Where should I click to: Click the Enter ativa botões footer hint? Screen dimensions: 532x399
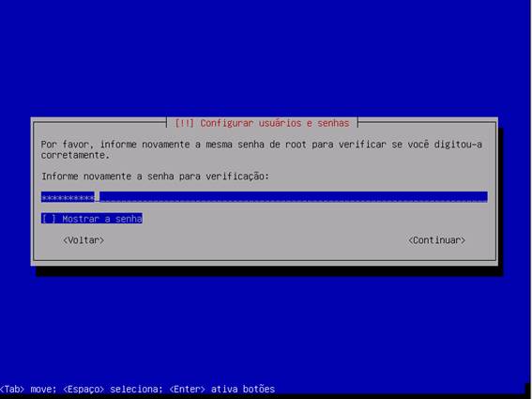pos(221,389)
